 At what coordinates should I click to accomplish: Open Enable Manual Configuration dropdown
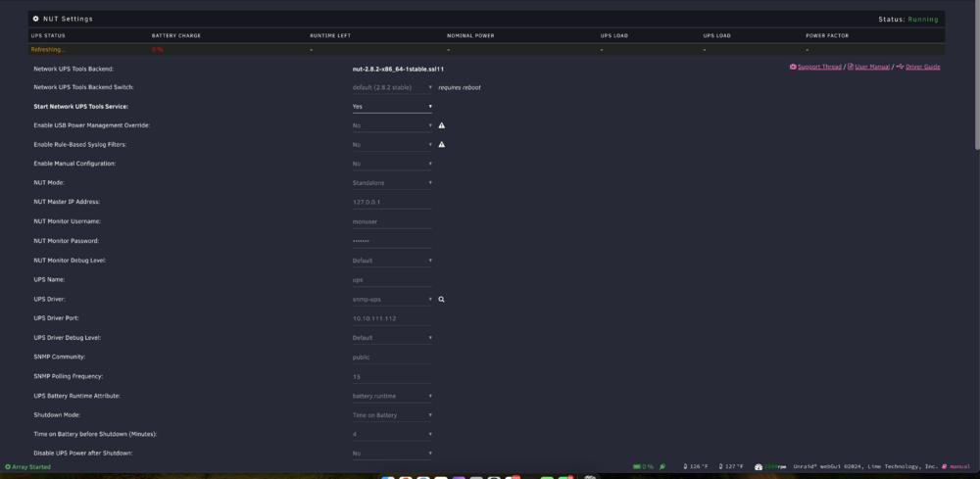click(x=392, y=164)
